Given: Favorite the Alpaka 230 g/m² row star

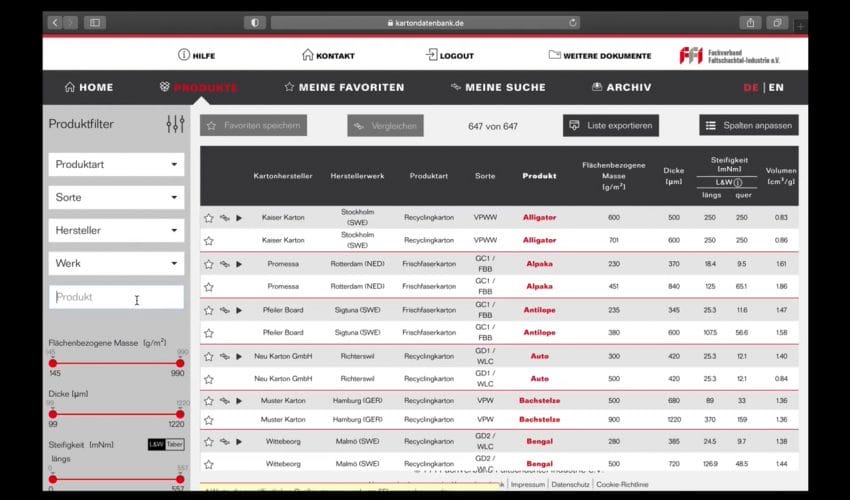Looking at the screenshot, I should (x=209, y=265).
